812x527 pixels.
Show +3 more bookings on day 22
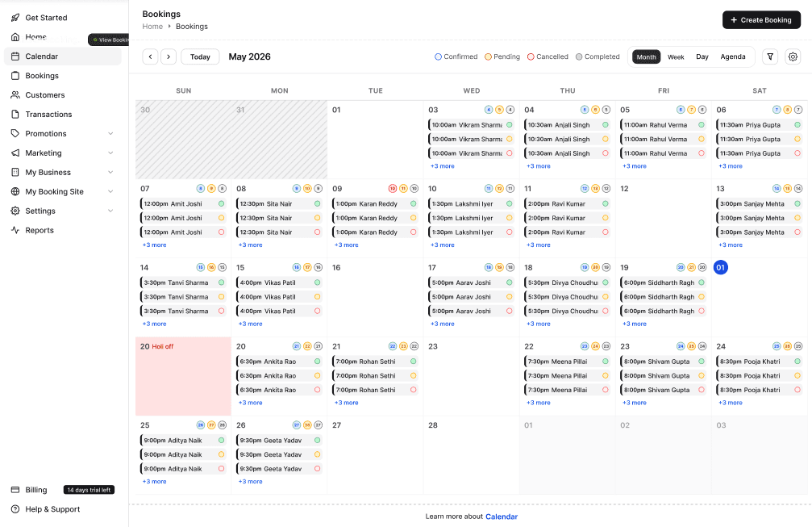[x=538, y=403]
